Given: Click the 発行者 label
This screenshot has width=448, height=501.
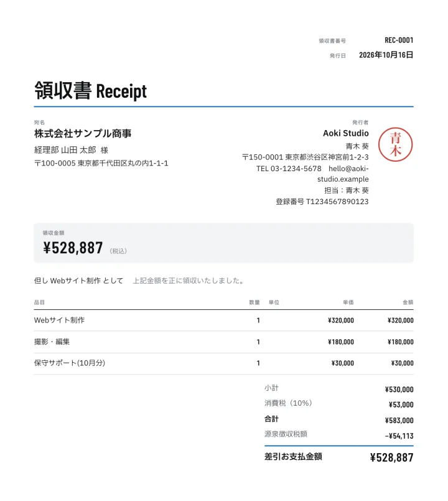Looking at the screenshot, I should coord(360,123).
